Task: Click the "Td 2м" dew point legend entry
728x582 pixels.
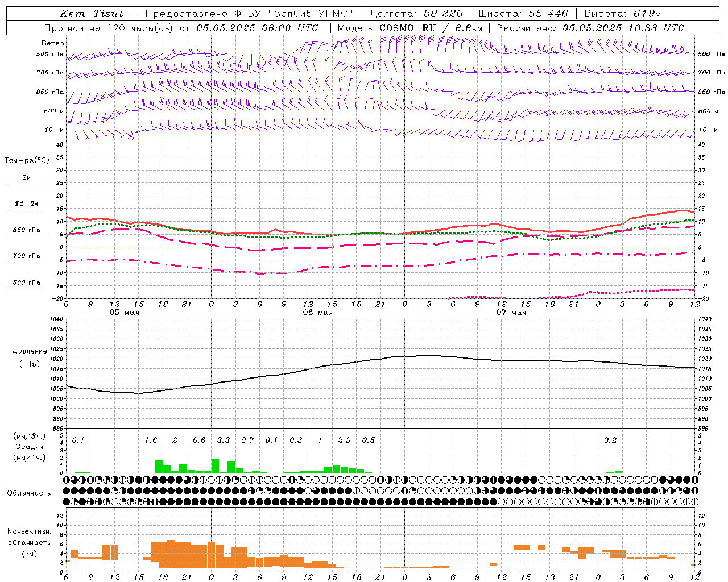Action: 27,203
